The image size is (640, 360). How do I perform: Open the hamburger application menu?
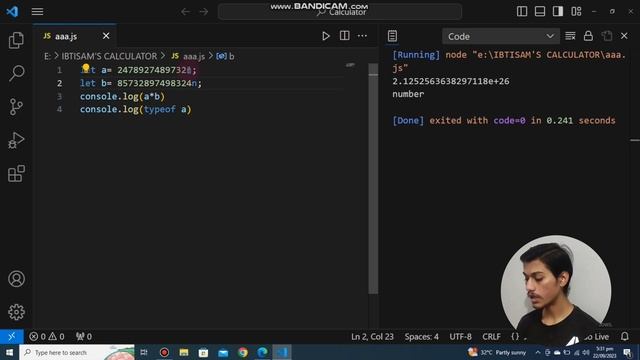37,11
